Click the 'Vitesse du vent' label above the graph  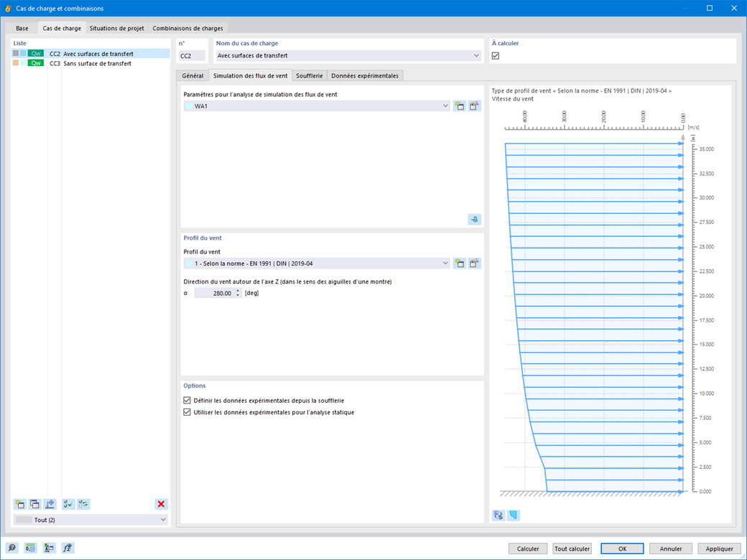click(x=513, y=98)
